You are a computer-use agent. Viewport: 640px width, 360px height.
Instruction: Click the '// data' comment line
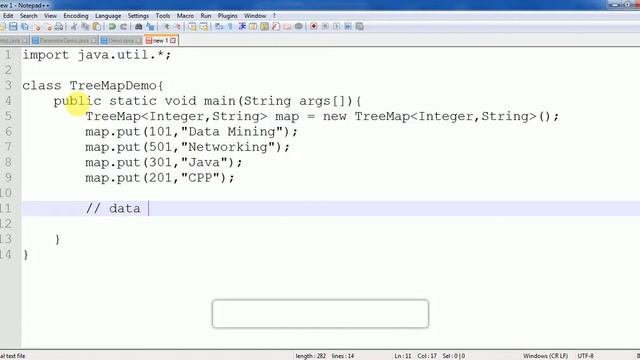(x=113, y=209)
